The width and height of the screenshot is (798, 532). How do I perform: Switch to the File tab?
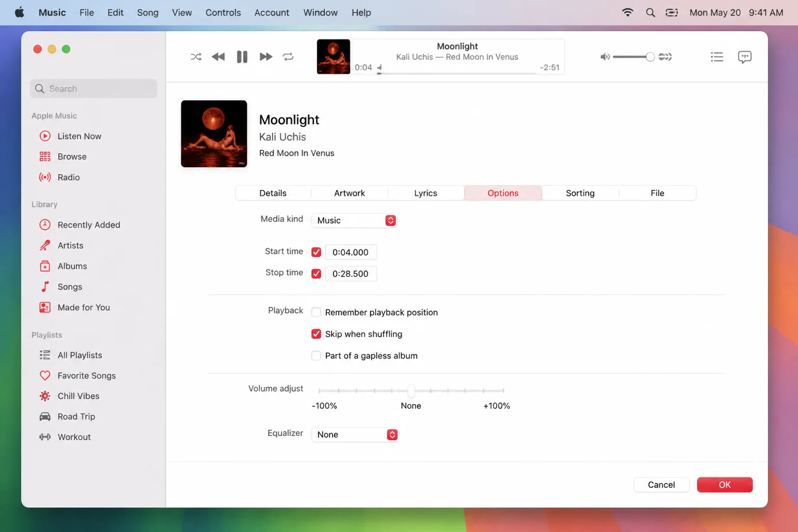657,193
